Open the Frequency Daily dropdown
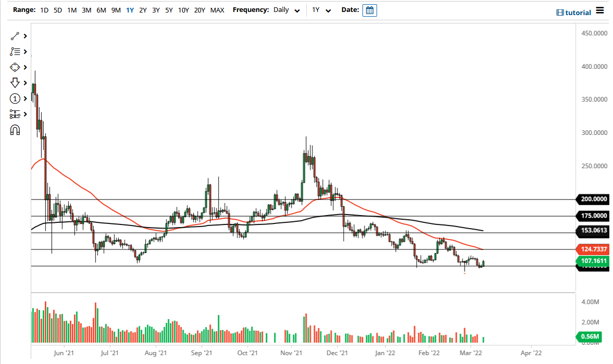This screenshot has height=364, width=613. click(x=284, y=9)
